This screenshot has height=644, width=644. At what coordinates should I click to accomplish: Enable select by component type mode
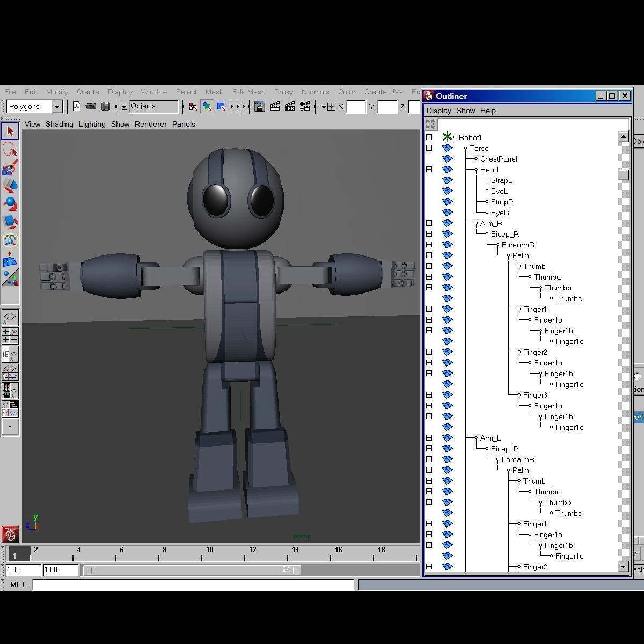click(x=221, y=106)
